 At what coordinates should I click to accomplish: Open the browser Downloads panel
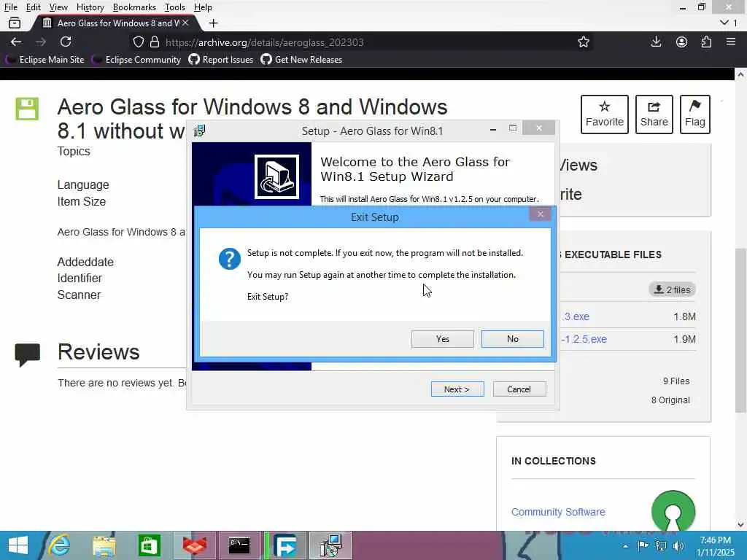pyautogui.click(x=656, y=42)
